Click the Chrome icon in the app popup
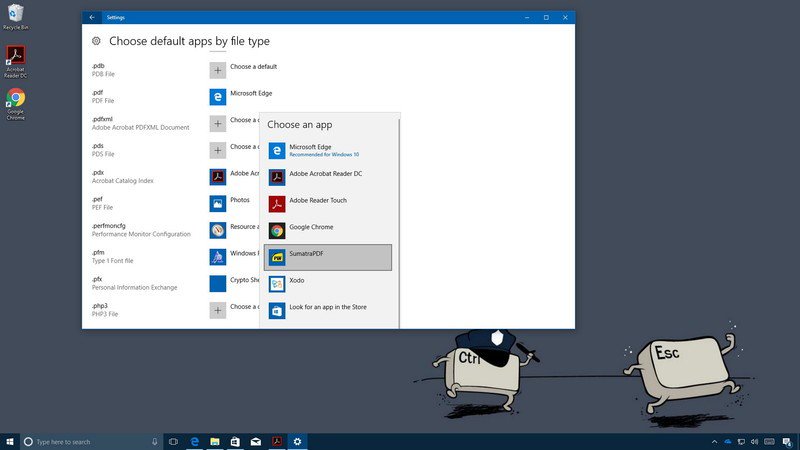The height and width of the screenshot is (450, 800). 277,231
